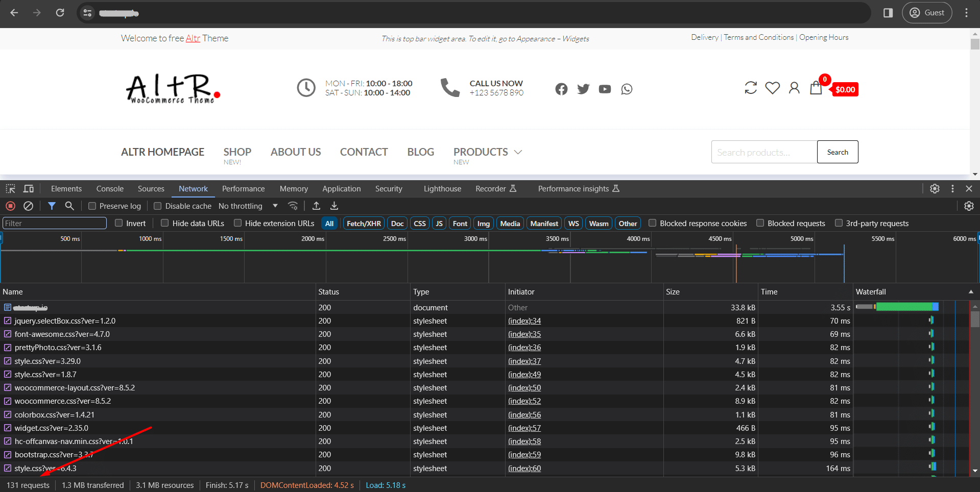This screenshot has width=980, height=492.
Task: Check the Invert filter checkbox
Action: click(118, 223)
